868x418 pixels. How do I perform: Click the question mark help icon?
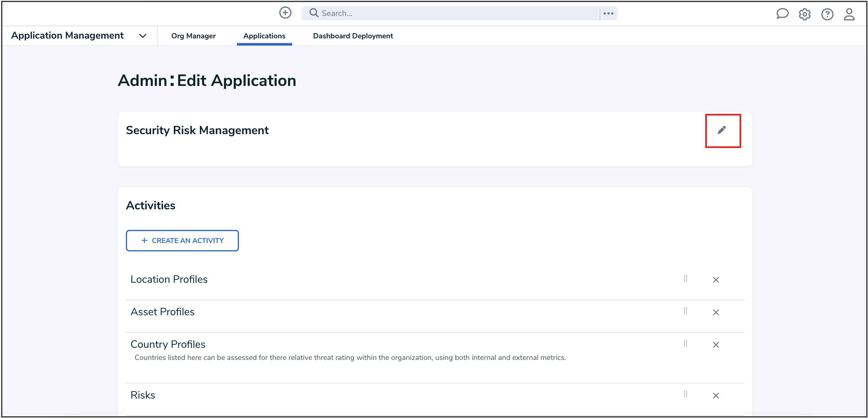point(827,14)
